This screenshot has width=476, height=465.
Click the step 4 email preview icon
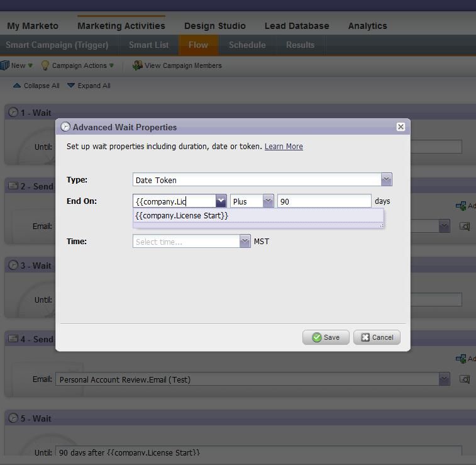(465, 379)
